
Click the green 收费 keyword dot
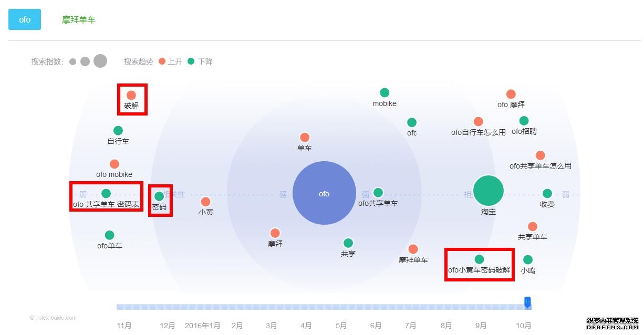547,194
